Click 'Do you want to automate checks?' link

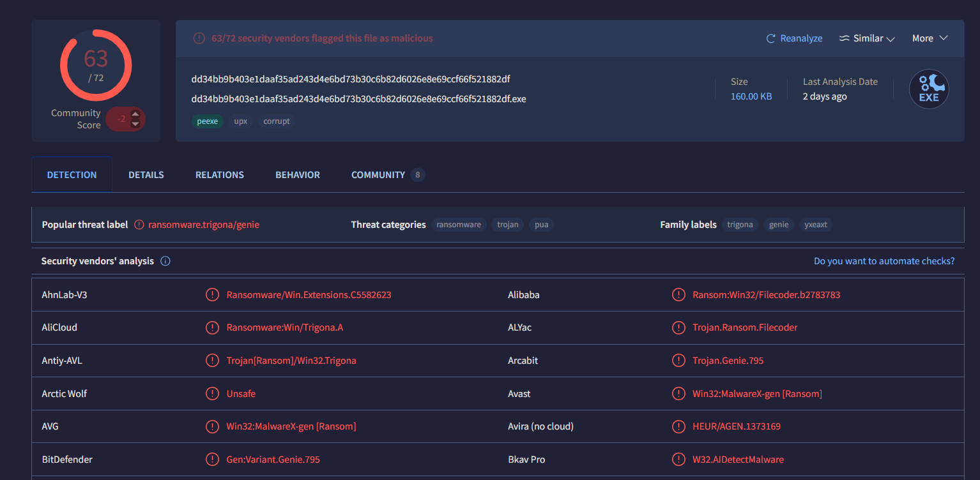pos(884,261)
